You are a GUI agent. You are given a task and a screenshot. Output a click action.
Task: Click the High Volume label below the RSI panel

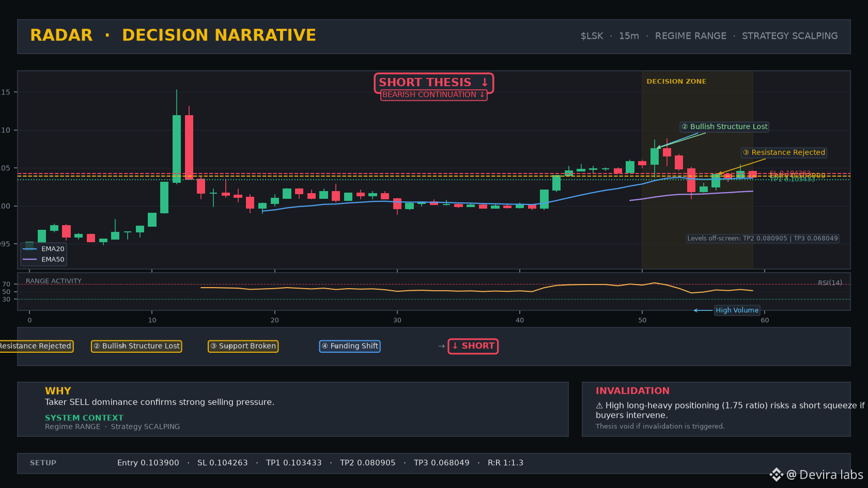point(737,310)
